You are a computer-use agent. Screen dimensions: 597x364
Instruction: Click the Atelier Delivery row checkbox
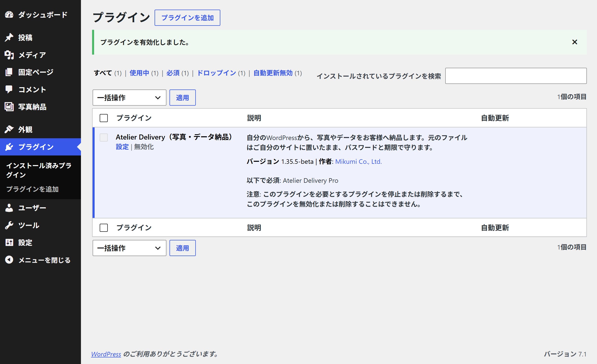(104, 138)
